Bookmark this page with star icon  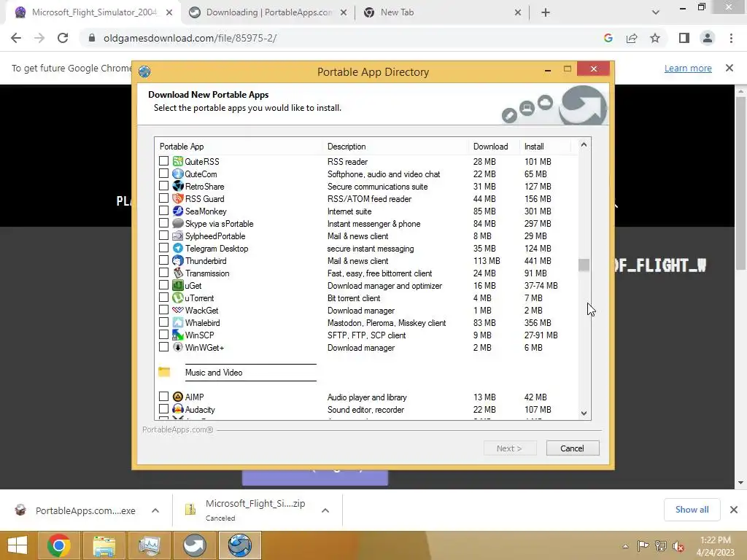655,38
